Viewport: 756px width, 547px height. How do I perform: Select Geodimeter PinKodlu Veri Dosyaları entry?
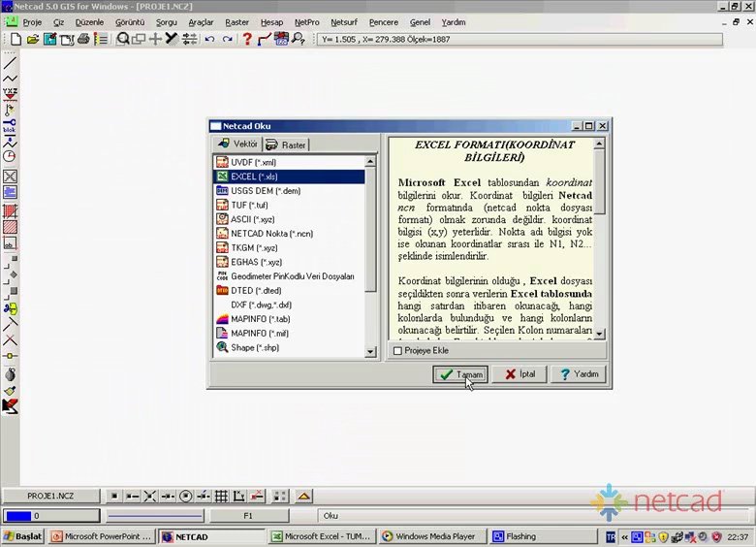(289, 275)
